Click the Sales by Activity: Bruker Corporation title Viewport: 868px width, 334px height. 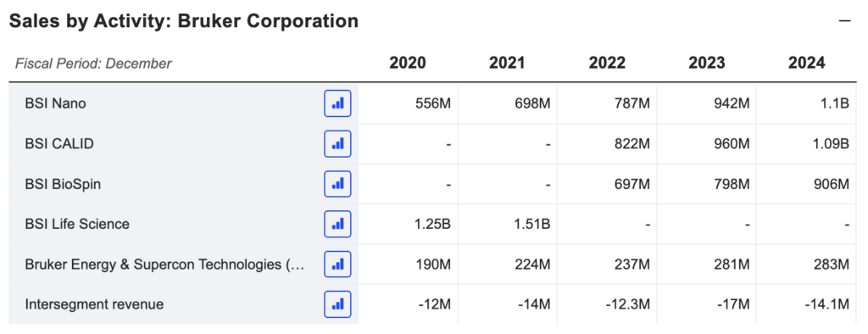tap(184, 21)
